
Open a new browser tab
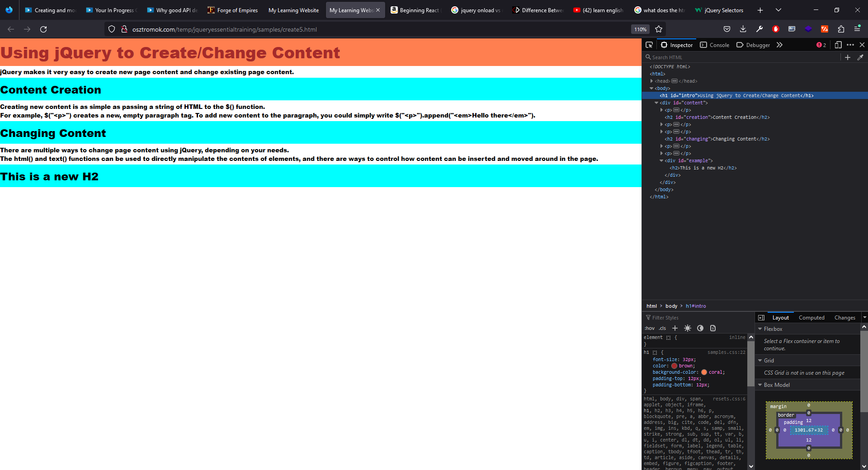[x=760, y=10]
